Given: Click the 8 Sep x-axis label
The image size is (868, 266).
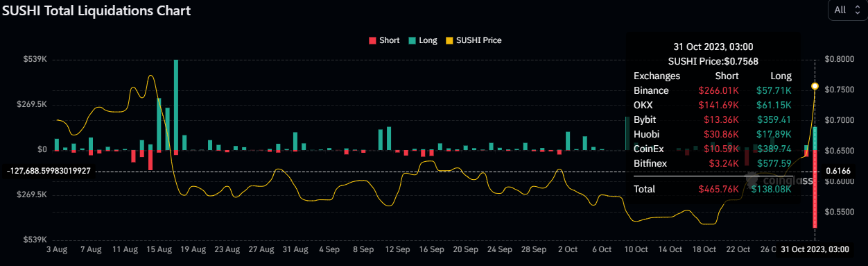Looking at the screenshot, I should [363, 249].
